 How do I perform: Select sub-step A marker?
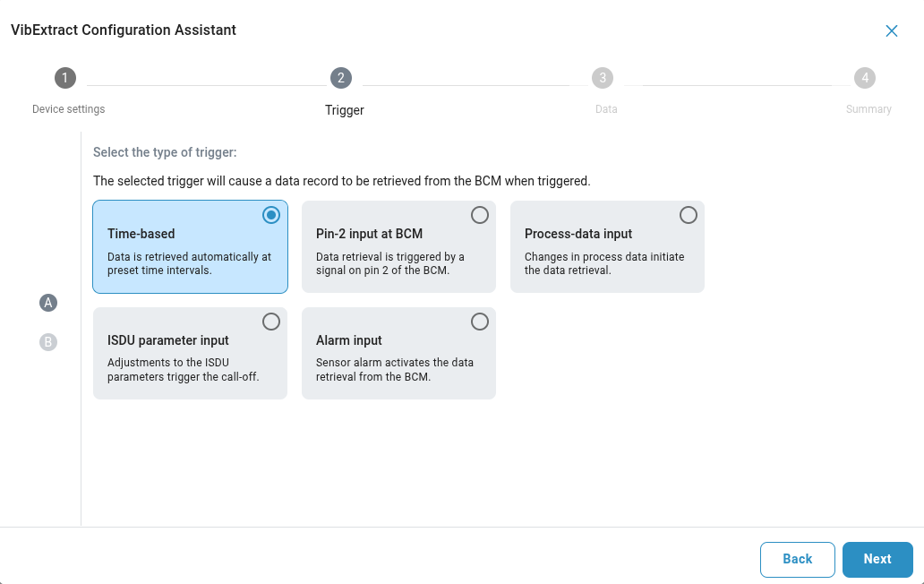click(x=48, y=303)
